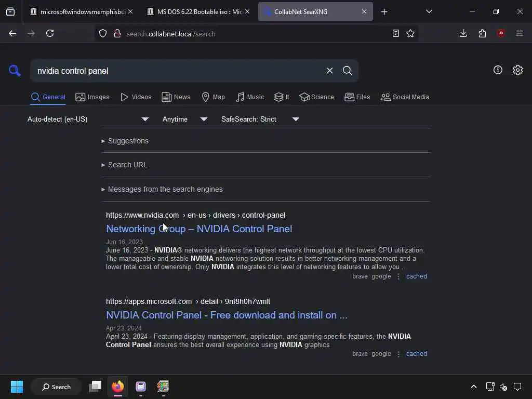
Task: Clear the search query with X icon
Action: [x=329, y=71]
